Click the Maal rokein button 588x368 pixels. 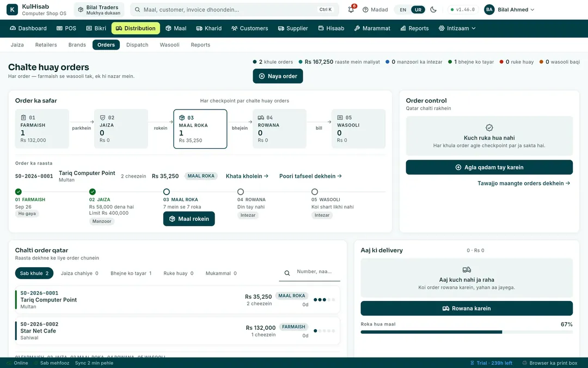click(189, 219)
